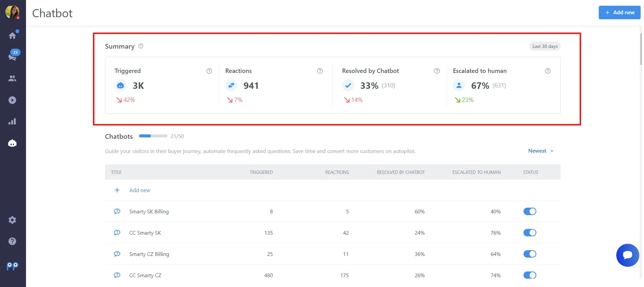The image size is (644, 287).
Task: Click the REACTIONS column header
Action: tap(337, 172)
